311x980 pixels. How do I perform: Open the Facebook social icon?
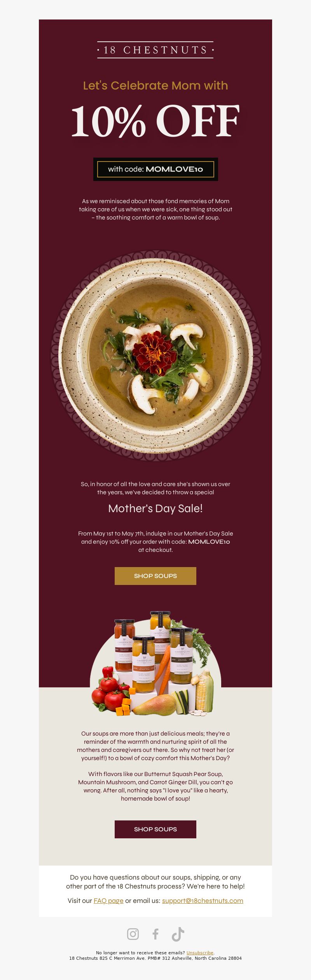155,934
